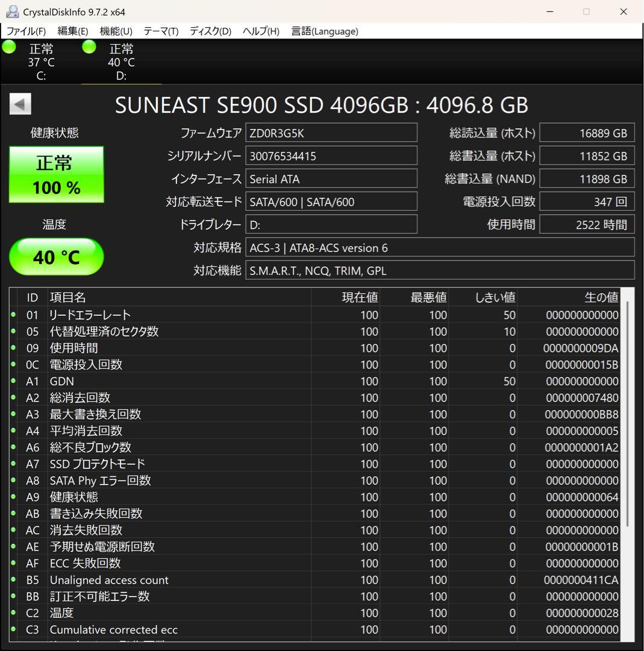Click the 項目名 column header
Image resolution: width=644 pixels, height=651 pixels.
click(x=180, y=297)
